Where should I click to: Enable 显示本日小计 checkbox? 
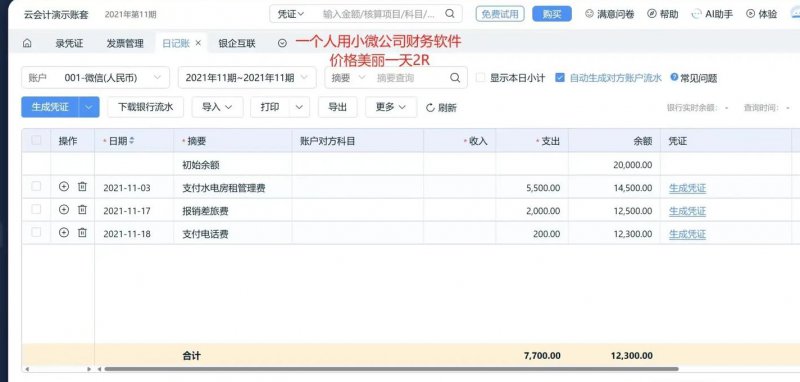(480, 78)
